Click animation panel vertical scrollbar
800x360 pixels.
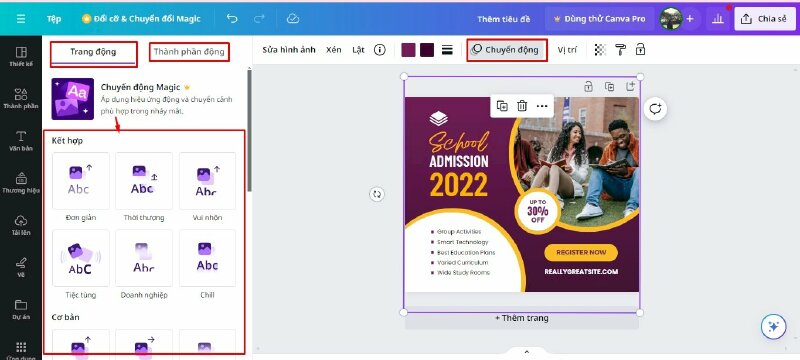coord(249,130)
